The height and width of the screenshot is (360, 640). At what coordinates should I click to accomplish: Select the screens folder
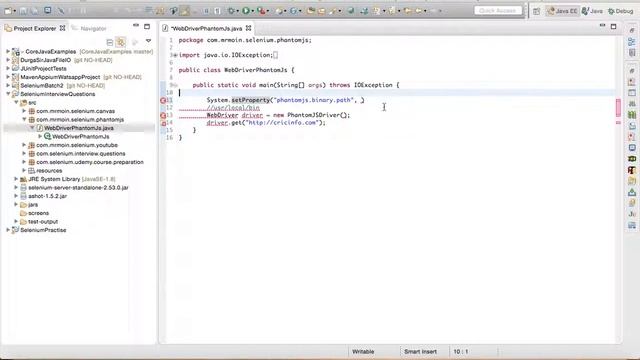pos(38,213)
